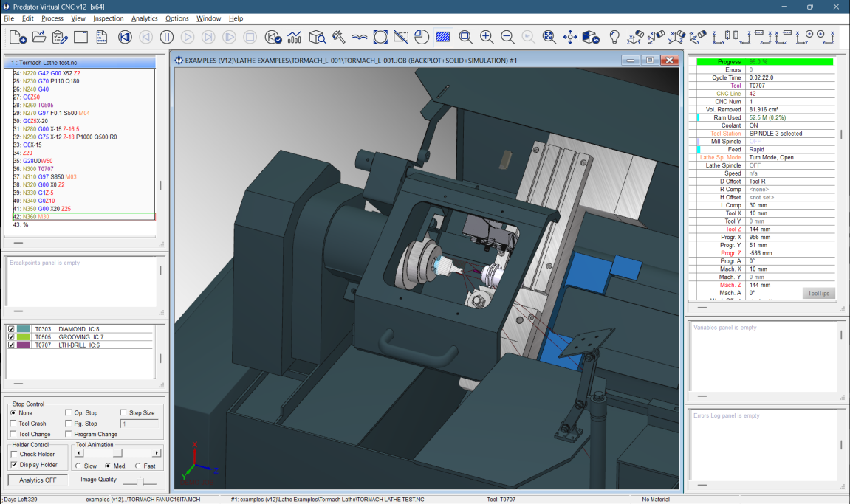Select the hatch pattern display icon
850x504 pixels.
[x=443, y=36]
